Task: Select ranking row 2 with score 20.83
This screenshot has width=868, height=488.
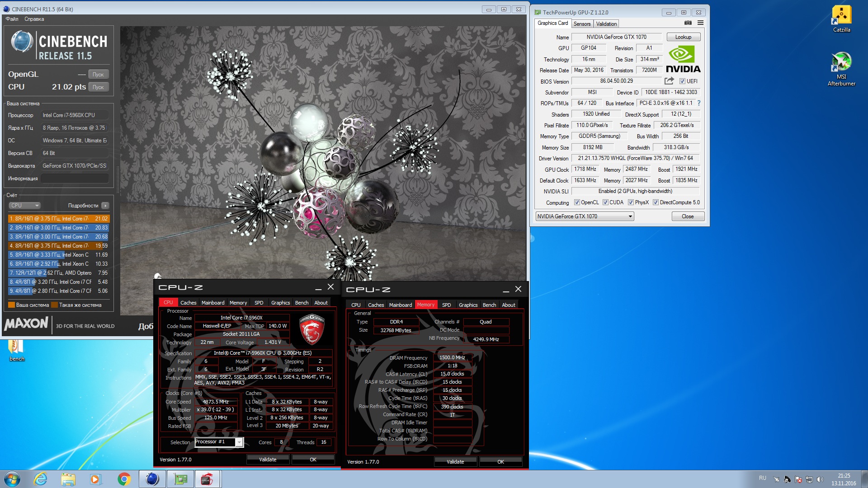Action: pos(59,228)
